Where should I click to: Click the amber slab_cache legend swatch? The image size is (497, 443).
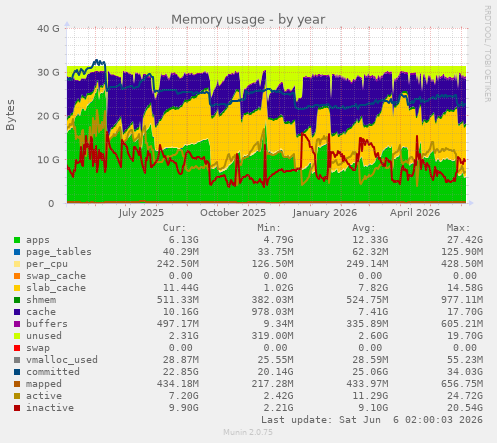[17, 288]
